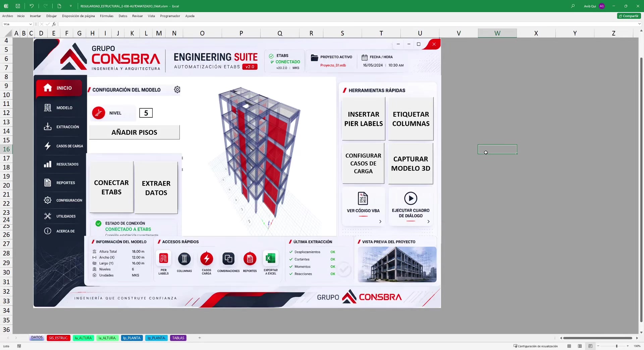Select the Casos Carga lightning icon
This screenshot has height=350, width=644.
(207, 258)
